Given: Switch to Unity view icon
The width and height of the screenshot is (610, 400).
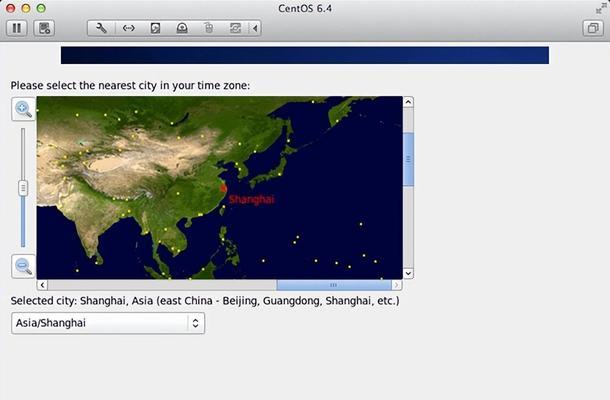Looking at the screenshot, I should coord(593,28).
